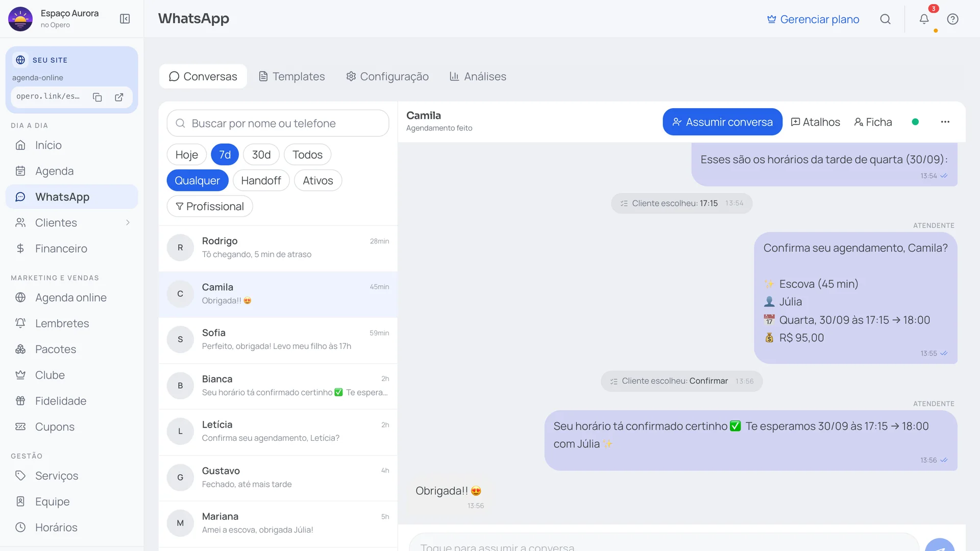Switch to the Análises tab

pyautogui.click(x=478, y=77)
